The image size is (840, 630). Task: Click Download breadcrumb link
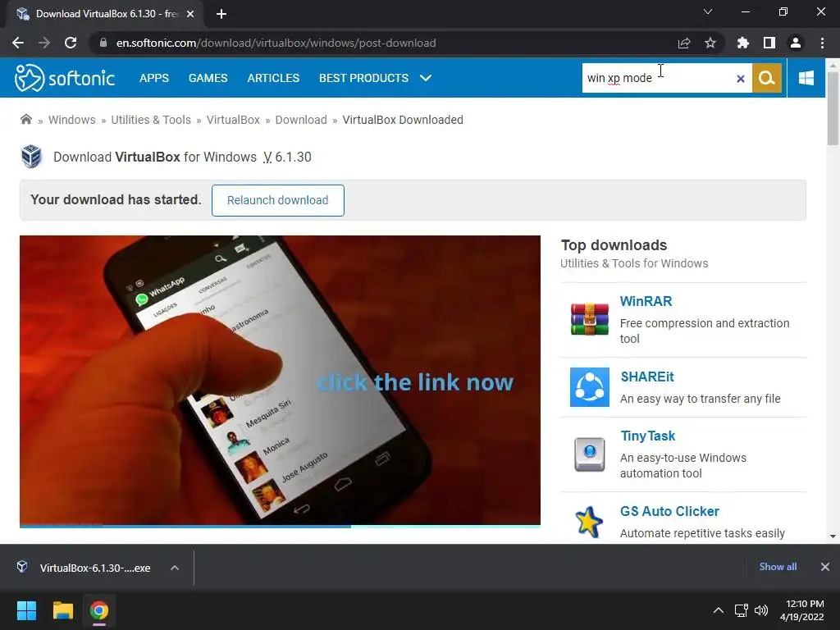(301, 120)
